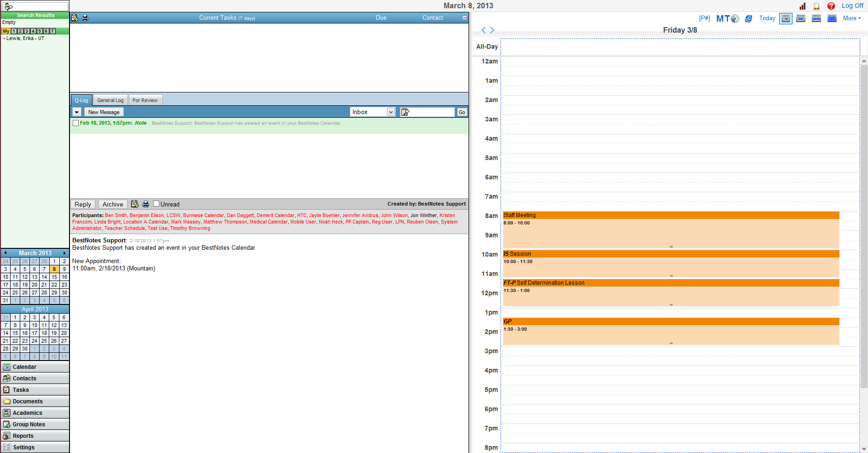Click the Go search button
Viewport: 868px width, 453px height.
[x=462, y=112]
